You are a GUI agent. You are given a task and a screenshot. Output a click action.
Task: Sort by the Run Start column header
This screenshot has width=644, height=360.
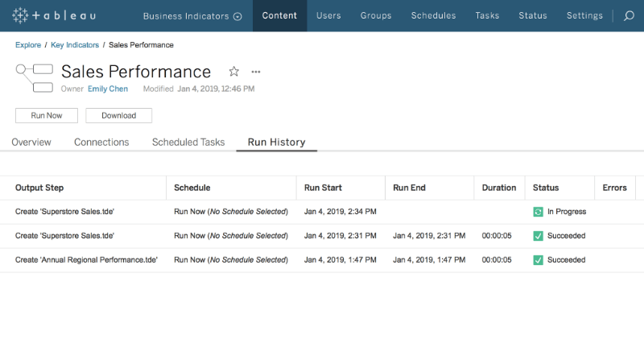323,188
